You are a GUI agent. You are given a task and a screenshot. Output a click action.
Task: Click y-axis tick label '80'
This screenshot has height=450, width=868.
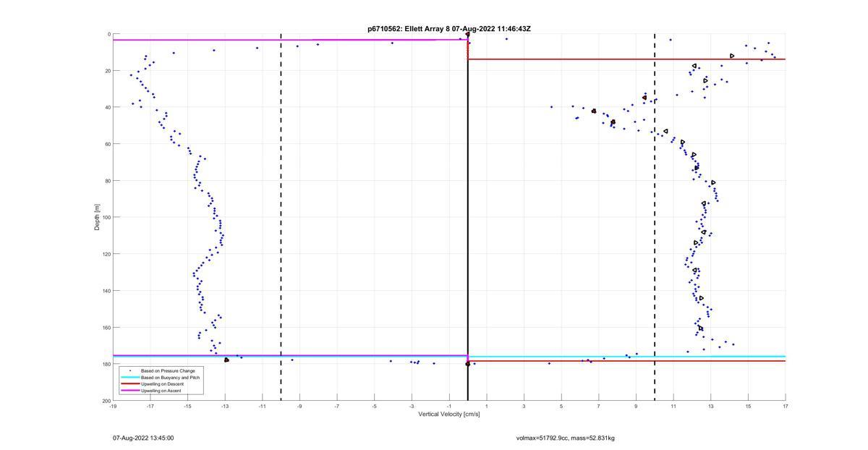point(107,181)
